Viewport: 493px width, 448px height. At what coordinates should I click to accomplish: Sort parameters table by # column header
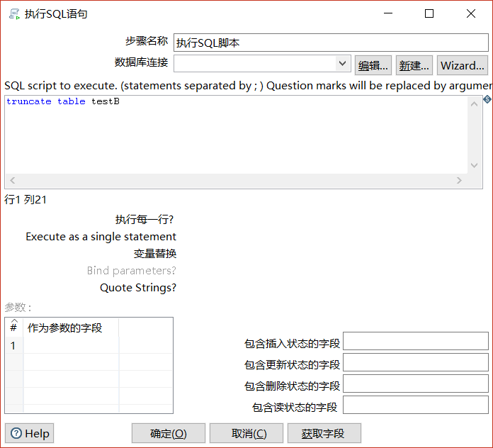pos(13,327)
